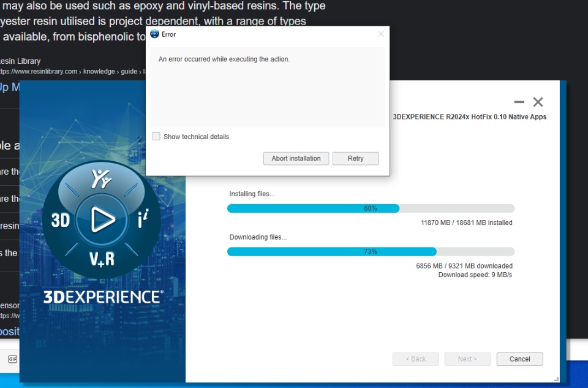This screenshot has width=588, height=388.
Task: Click the greyed Next > button
Action: tap(467, 359)
